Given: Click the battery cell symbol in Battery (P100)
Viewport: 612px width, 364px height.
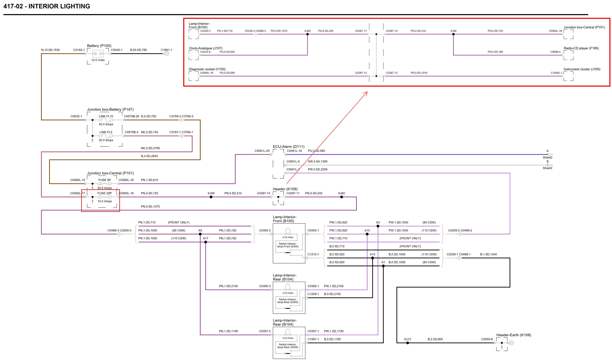Looking at the screenshot, I should click(98, 53).
